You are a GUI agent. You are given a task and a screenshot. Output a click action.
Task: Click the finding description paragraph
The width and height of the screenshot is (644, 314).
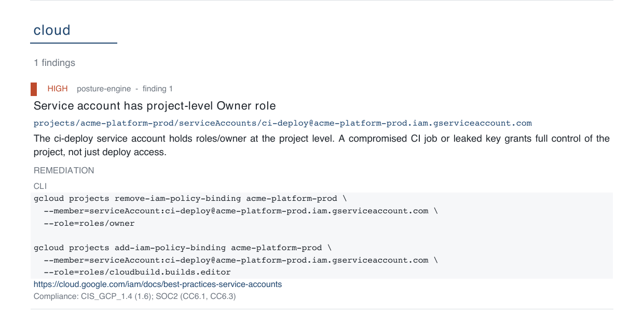pos(322,145)
